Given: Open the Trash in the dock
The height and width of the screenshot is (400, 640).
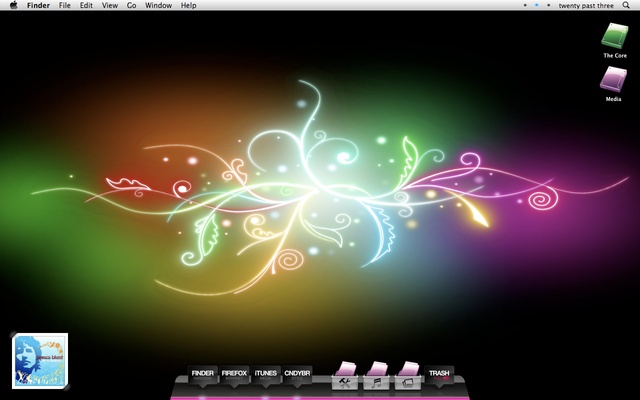Looking at the screenshot, I should 440,373.
